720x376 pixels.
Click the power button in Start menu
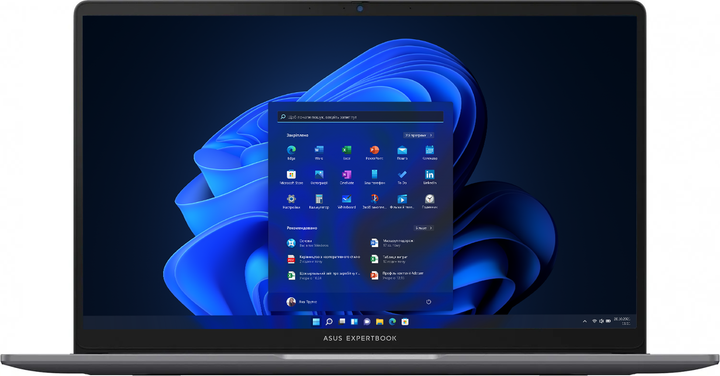click(x=428, y=302)
